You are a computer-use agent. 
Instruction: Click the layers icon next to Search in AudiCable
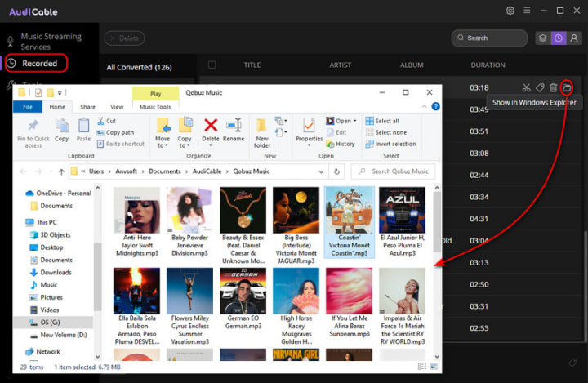(542, 38)
